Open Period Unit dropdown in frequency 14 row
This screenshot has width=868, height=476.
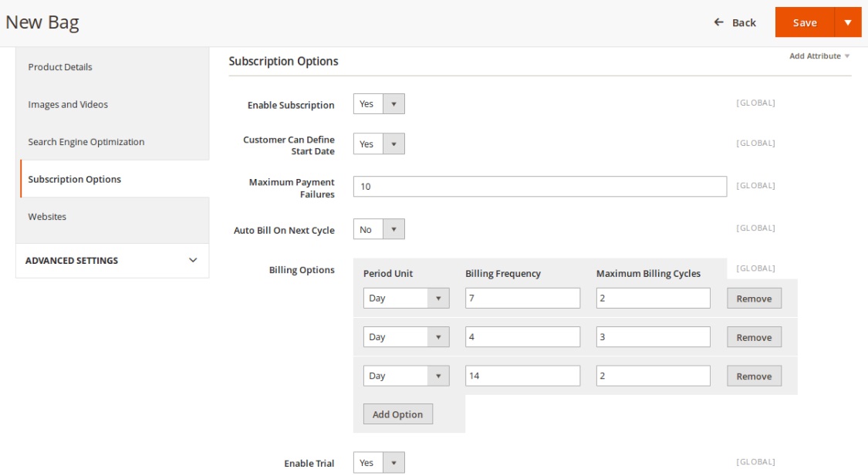pos(406,375)
